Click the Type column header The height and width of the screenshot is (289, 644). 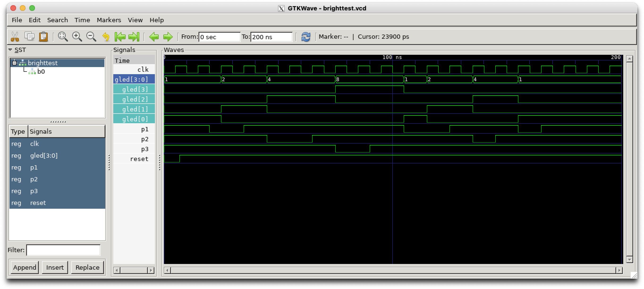coord(18,132)
